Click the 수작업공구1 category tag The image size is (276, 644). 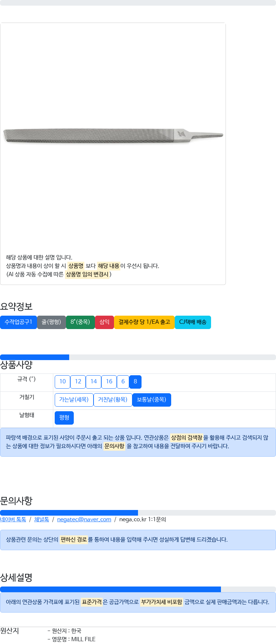click(18, 322)
